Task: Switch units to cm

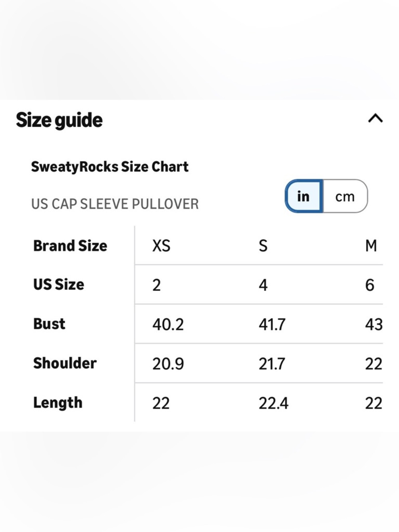Action: coord(345,196)
